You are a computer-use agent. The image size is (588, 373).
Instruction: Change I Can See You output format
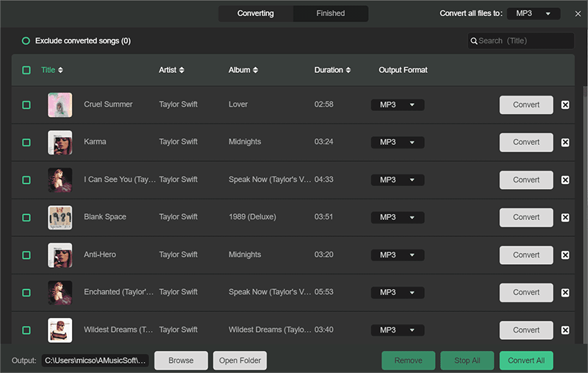click(x=398, y=180)
